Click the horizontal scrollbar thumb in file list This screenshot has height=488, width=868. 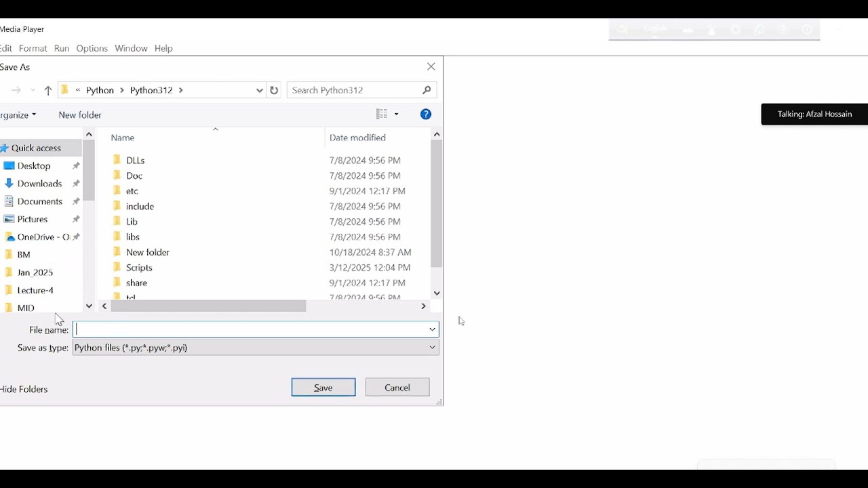208,306
